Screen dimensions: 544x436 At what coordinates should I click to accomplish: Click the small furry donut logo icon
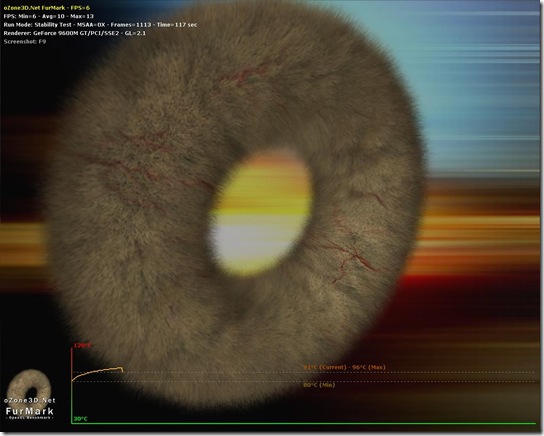point(29,388)
